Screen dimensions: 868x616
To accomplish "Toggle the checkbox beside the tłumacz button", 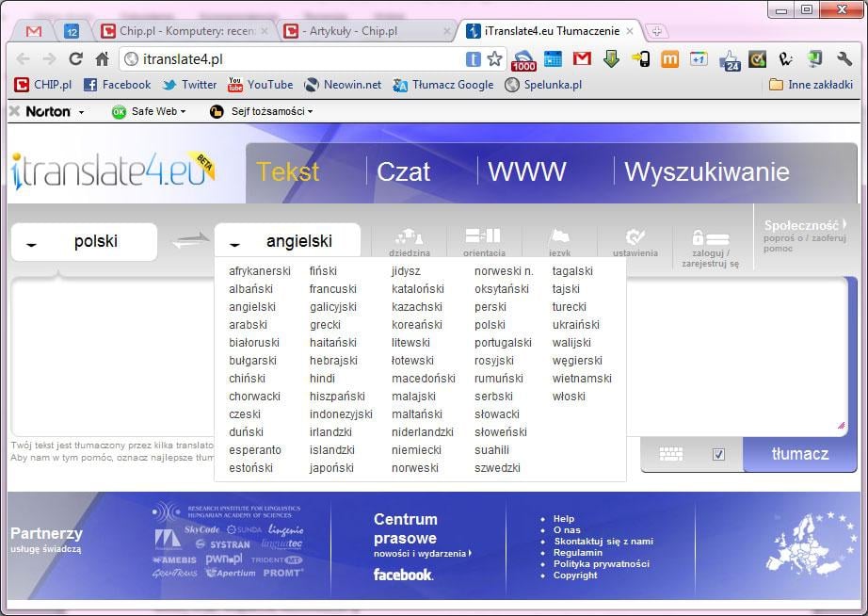I will click(x=719, y=454).
